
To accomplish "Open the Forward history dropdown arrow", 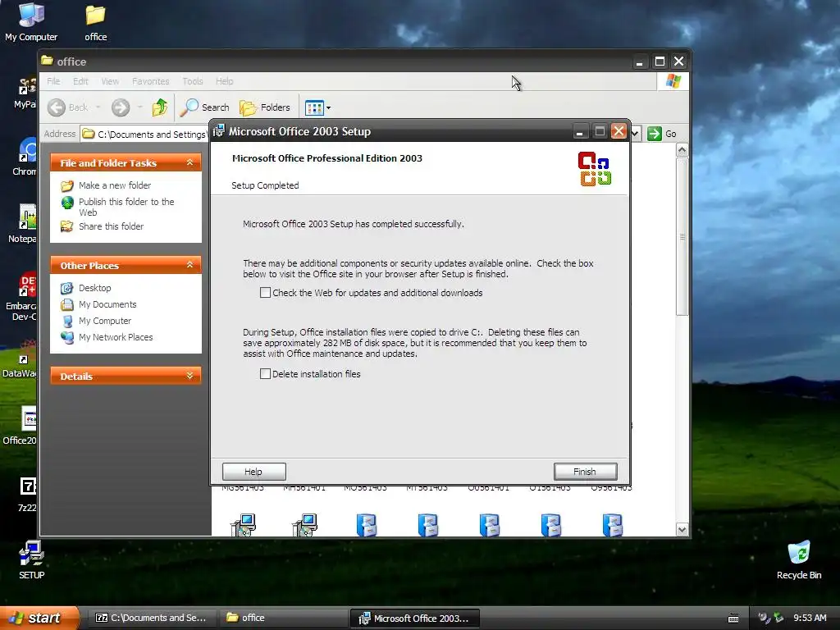I will click(139, 107).
